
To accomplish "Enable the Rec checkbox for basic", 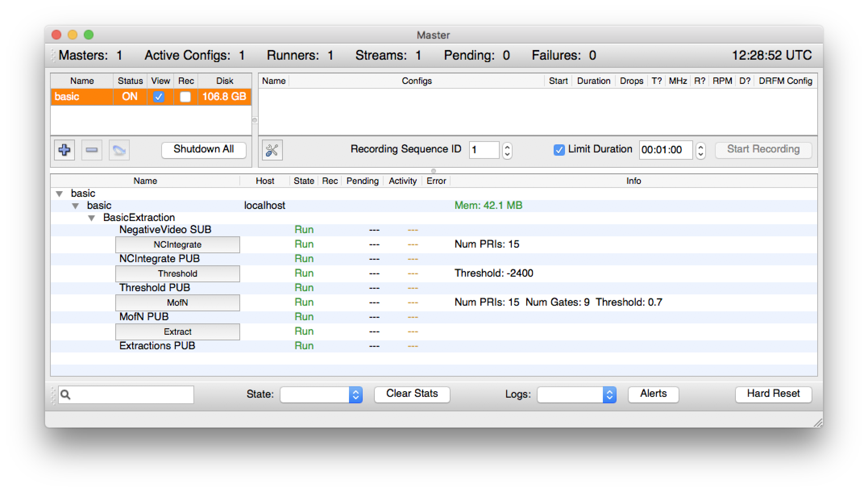I will [x=185, y=97].
